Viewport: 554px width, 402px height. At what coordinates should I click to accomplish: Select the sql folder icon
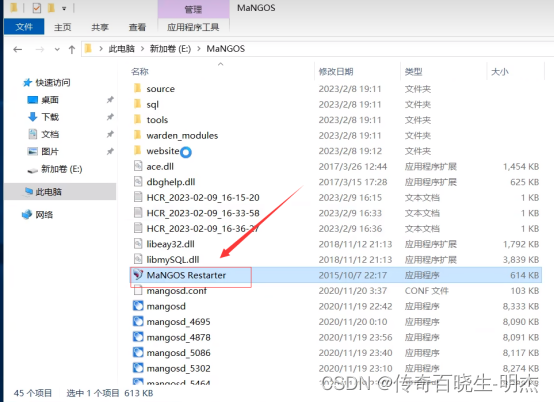point(138,104)
